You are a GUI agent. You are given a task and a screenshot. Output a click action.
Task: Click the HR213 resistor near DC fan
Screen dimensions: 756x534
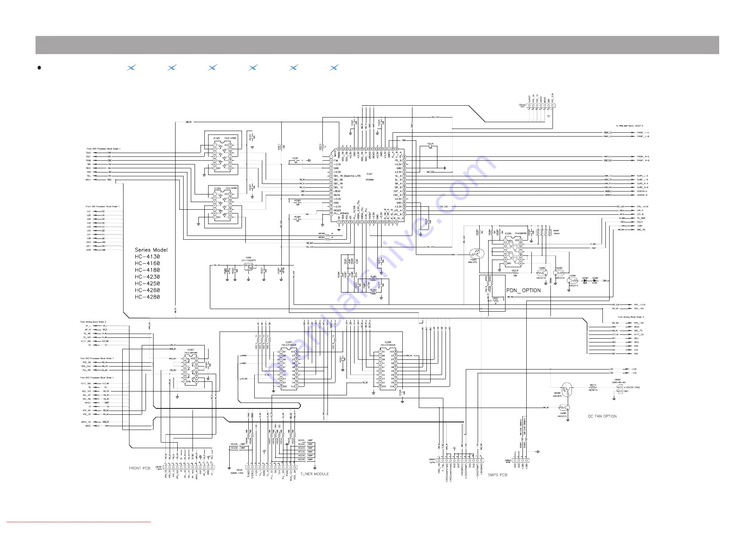click(x=593, y=387)
